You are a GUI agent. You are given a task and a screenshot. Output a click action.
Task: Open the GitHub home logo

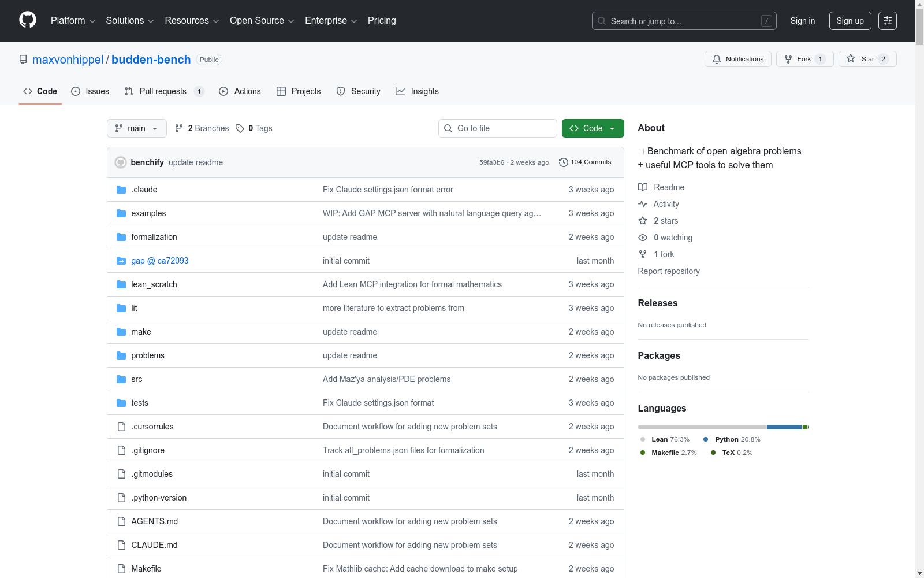pyautogui.click(x=28, y=20)
